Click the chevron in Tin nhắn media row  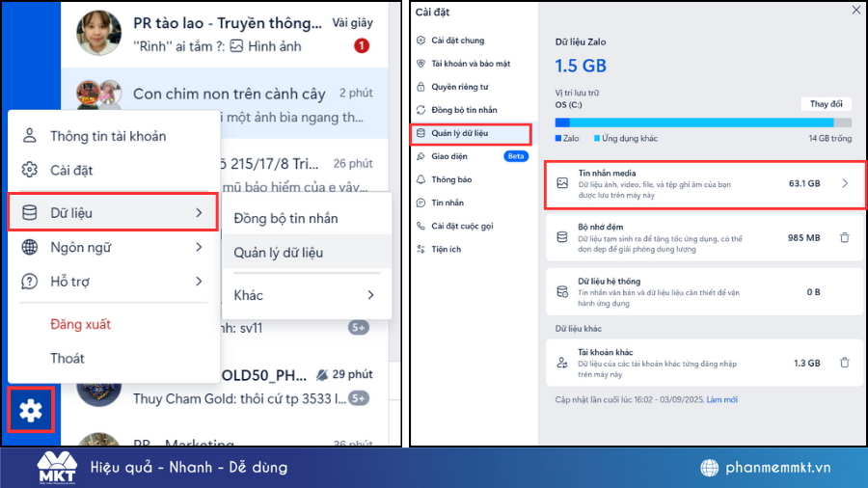point(845,183)
